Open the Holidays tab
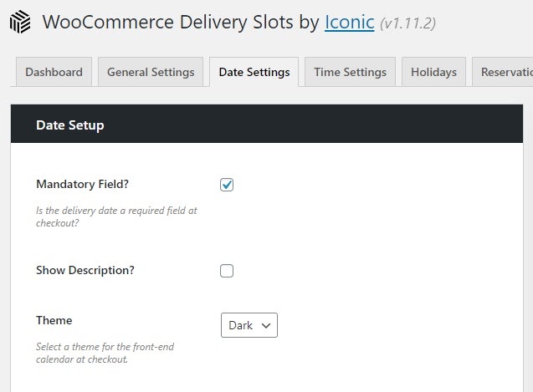This screenshot has width=533, height=392. pyautogui.click(x=433, y=72)
